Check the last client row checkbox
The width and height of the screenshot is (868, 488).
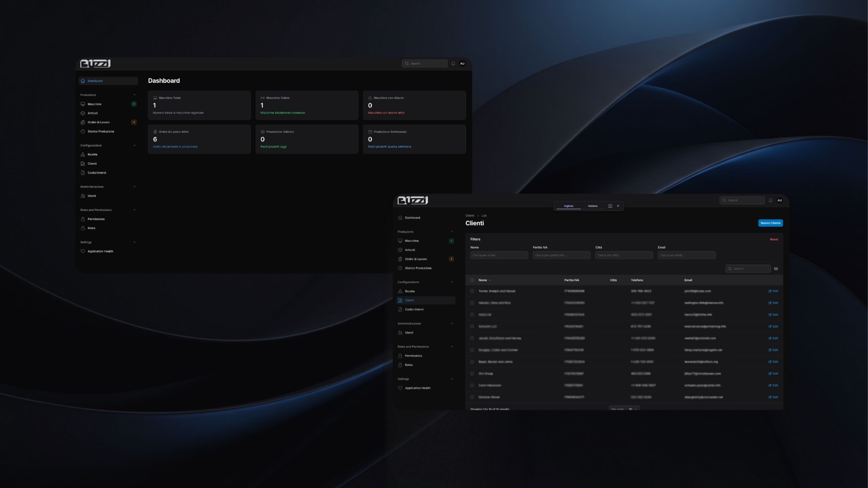[x=472, y=397]
